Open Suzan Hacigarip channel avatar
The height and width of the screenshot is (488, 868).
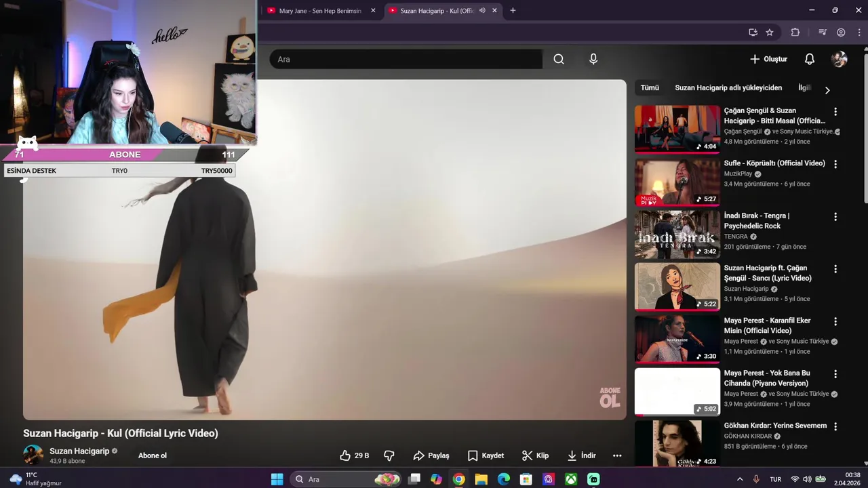click(x=33, y=455)
